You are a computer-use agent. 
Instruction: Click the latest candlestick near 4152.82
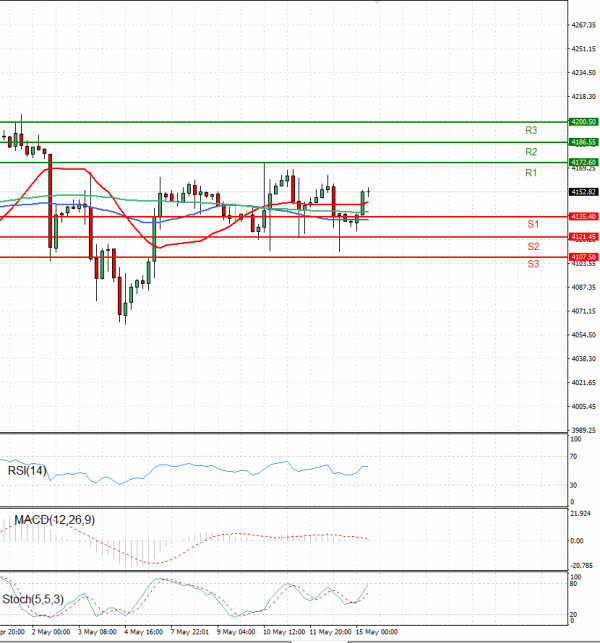[x=369, y=192]
